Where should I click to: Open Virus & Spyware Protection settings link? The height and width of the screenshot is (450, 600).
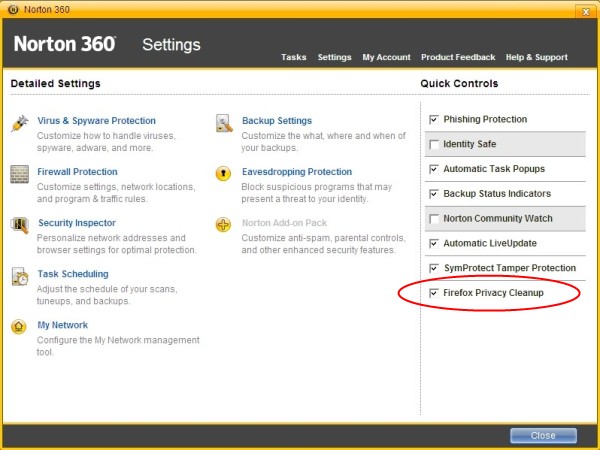pos(96,121)
